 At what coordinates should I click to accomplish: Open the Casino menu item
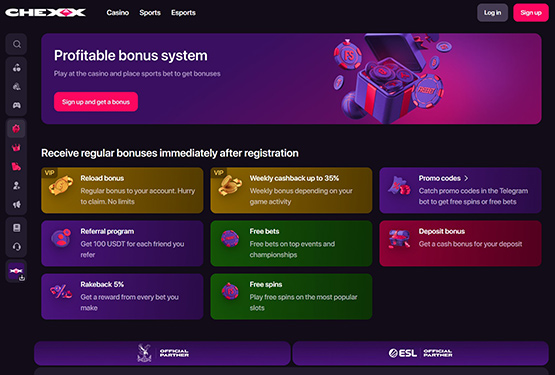118,13
